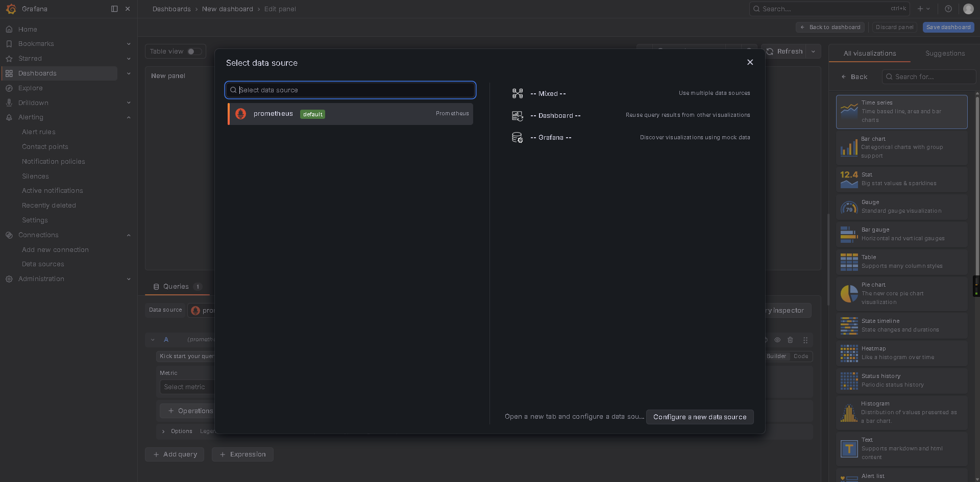Click the Alerting bell icon

[9, 117]
